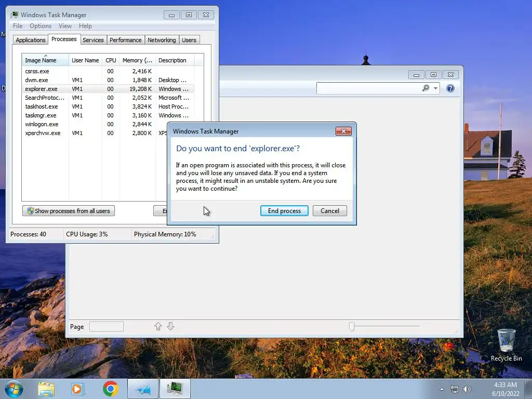
Task: Select the Recycle Bin desktop icon
Action: (506, 345)
